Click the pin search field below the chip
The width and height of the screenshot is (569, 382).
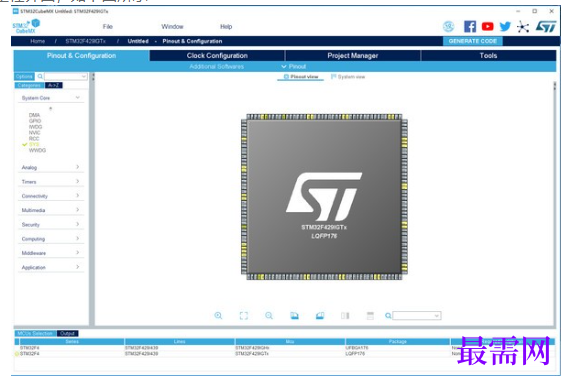pos(417,316)
